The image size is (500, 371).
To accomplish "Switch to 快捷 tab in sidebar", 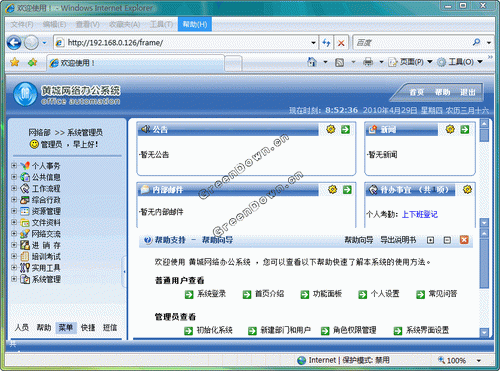I will 88,328.
